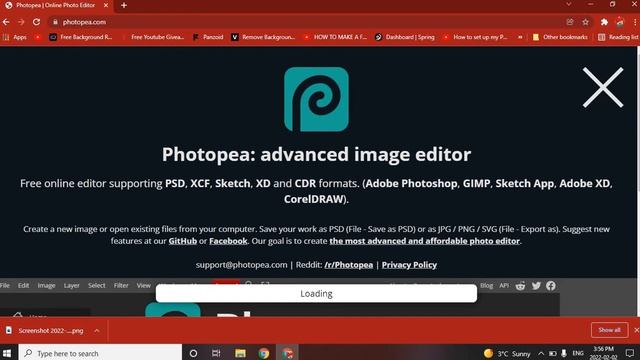640x360 pixels.
Task: Click the Type here to search box
Action: point(100,353)
